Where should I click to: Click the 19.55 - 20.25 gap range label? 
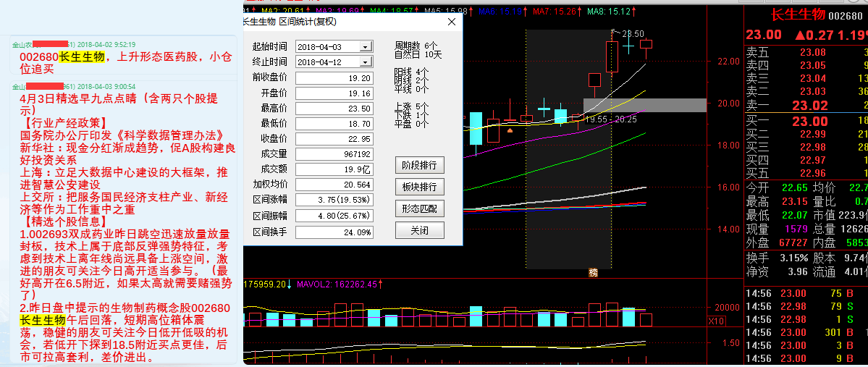tap(612, 119)
